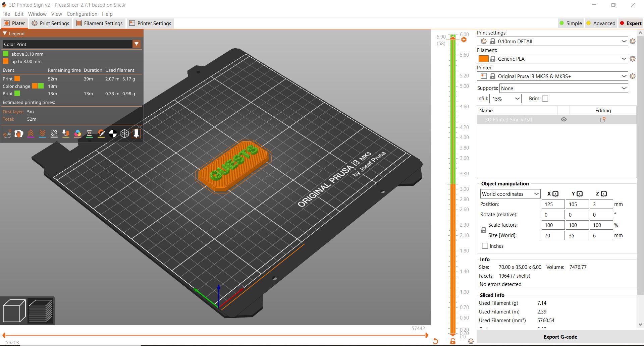The image size is (644, 346).
Task: Select Advanced mode
Action: coord(601,23)
